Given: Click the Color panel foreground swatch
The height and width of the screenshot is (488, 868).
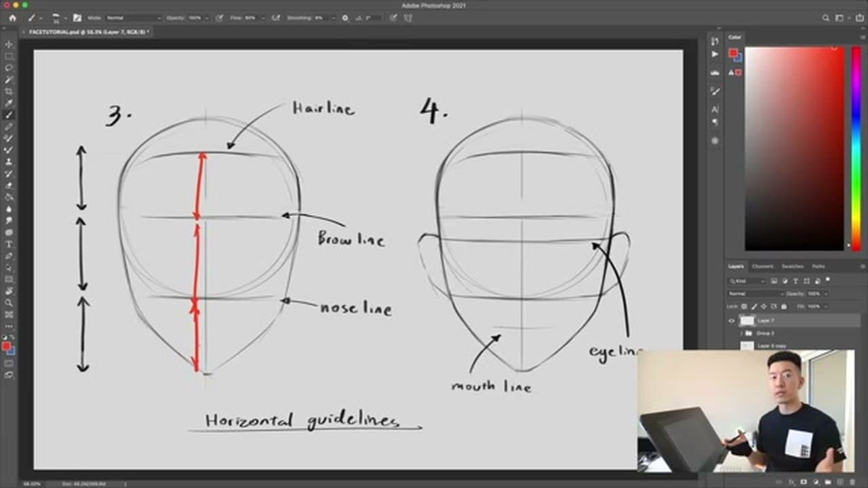Looking at the screenshot, I should tap(733, 53).
